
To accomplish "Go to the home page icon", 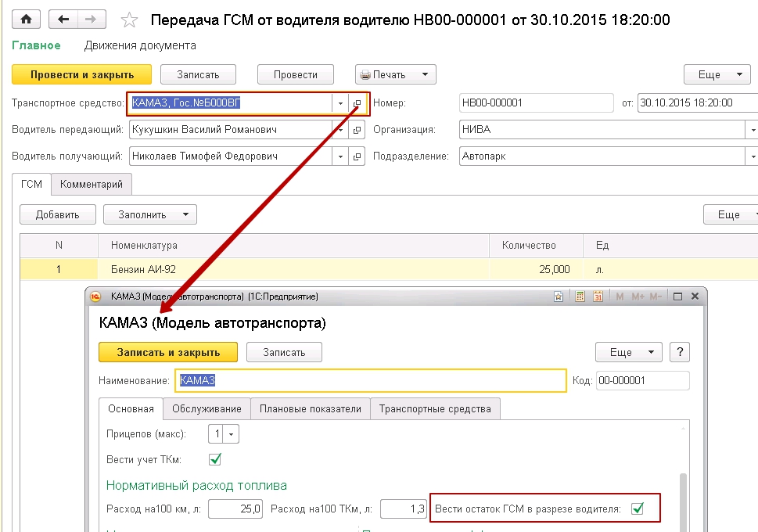I will (26, 20).
